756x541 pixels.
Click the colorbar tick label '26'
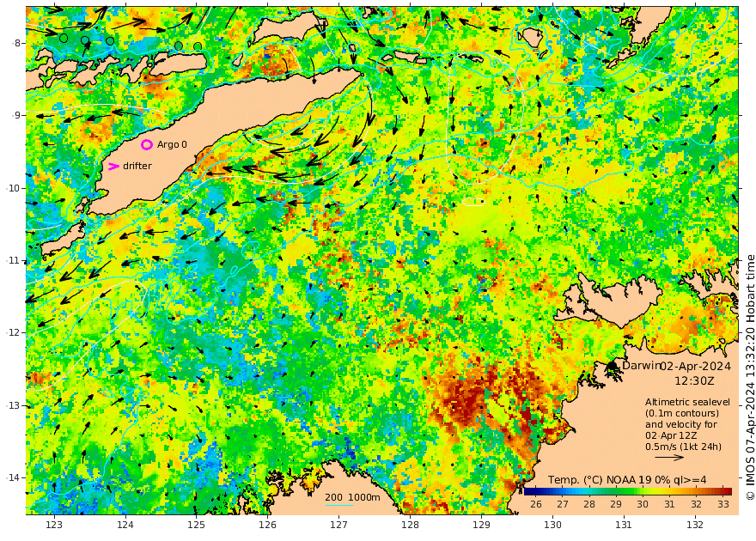536,504
